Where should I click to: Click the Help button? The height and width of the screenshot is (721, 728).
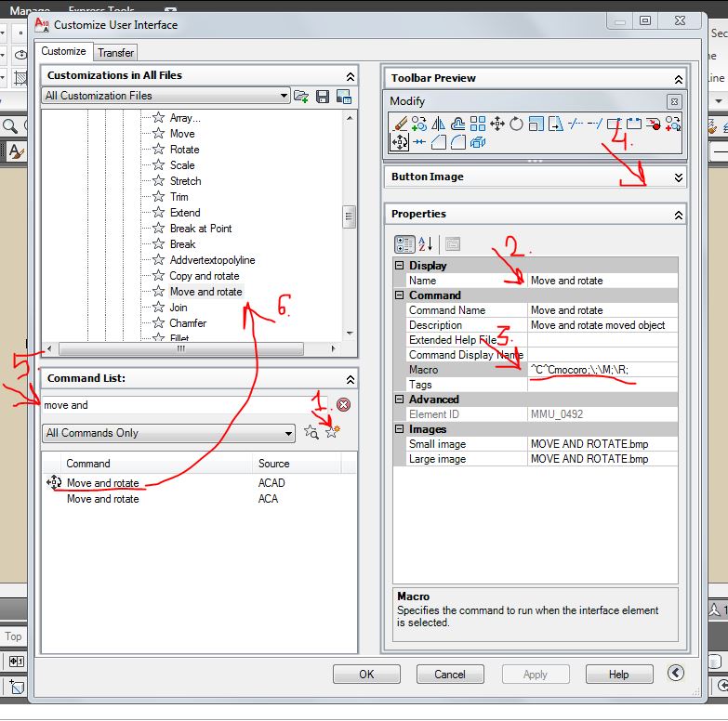click(619, 675)
